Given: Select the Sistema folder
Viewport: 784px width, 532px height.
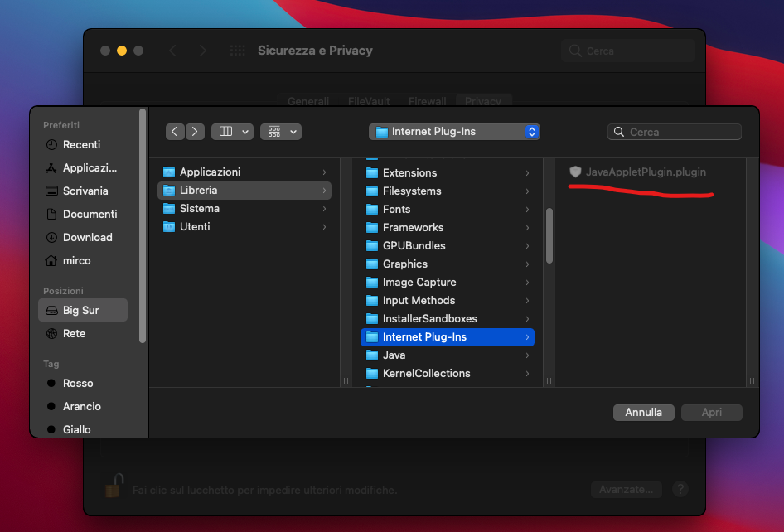Looking at the screenshot, I should click(x=244, y=209).
